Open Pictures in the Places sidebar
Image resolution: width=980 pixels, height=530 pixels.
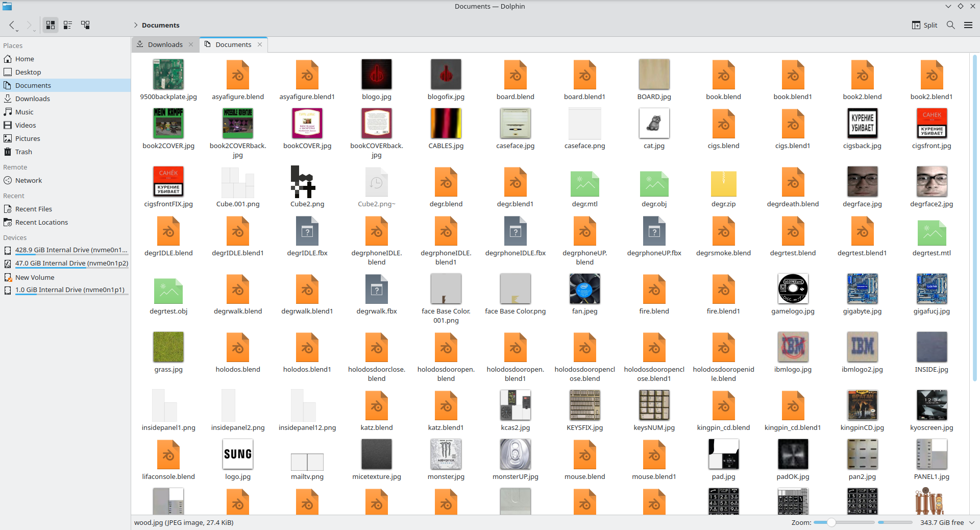[65, 138]
